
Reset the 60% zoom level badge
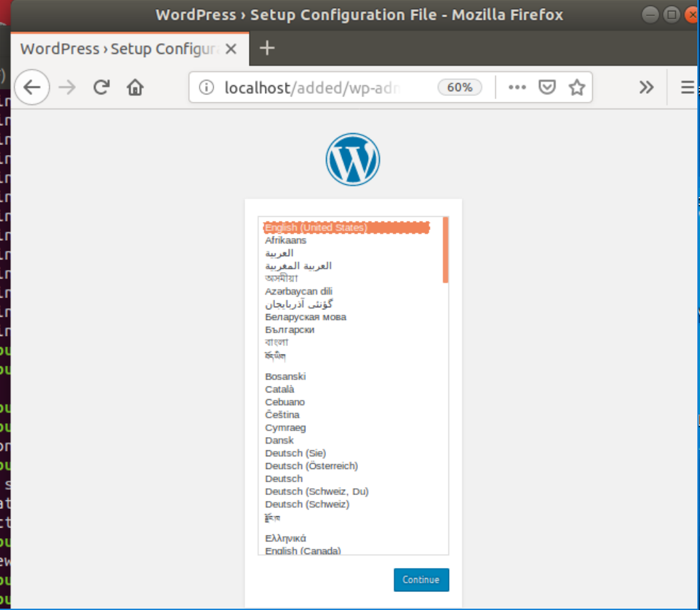(459, 87)
